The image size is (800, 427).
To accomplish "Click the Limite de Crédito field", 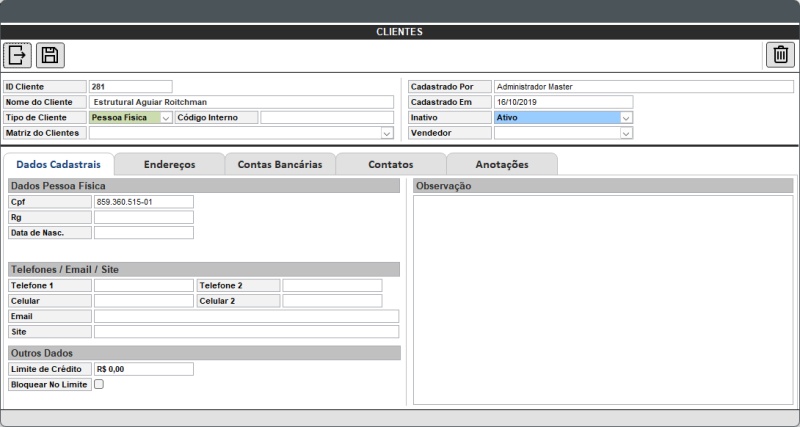I will click(142, 369).
